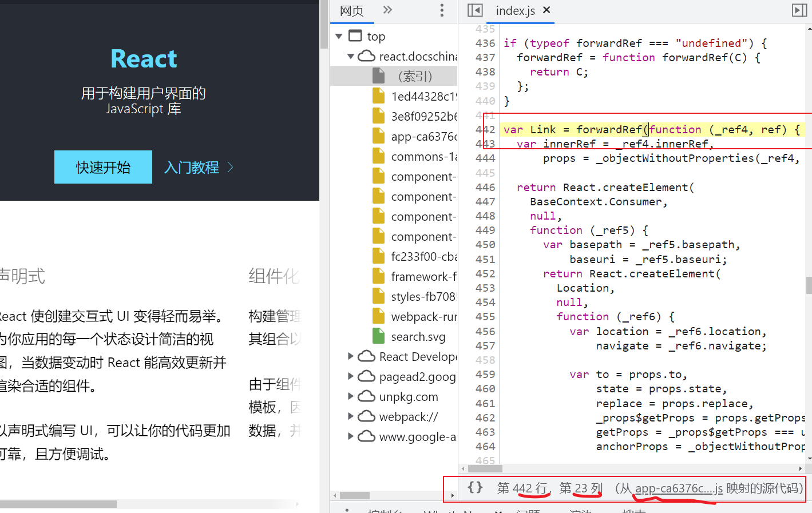
Task: Set a breakpoint on line number 452
Action: point(485,273)
